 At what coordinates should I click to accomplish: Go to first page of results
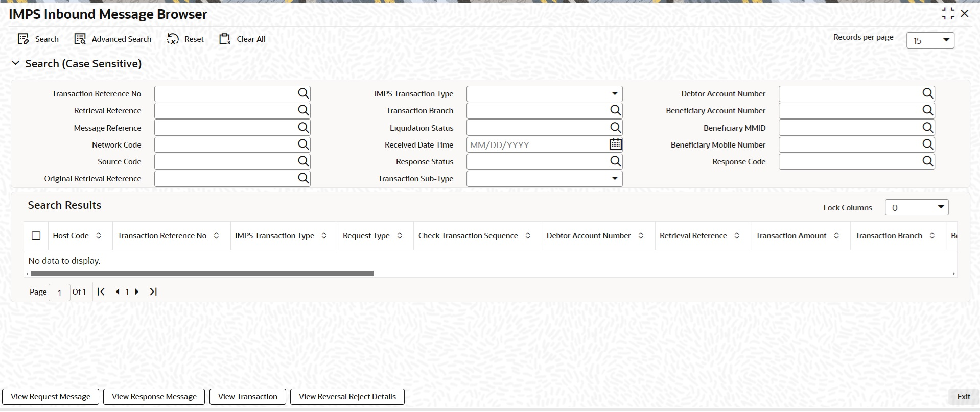(101, 292)
